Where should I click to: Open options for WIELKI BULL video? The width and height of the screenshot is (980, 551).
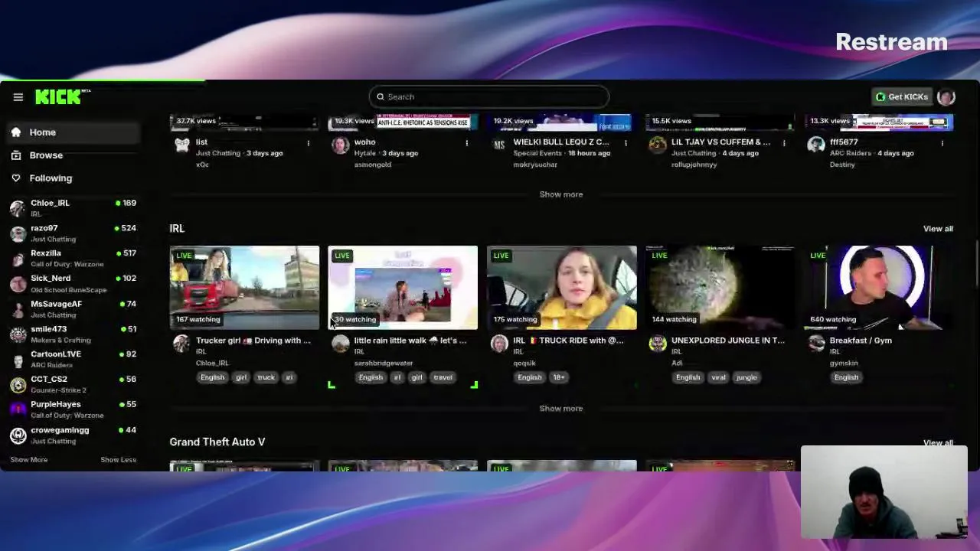click(626, 143)
